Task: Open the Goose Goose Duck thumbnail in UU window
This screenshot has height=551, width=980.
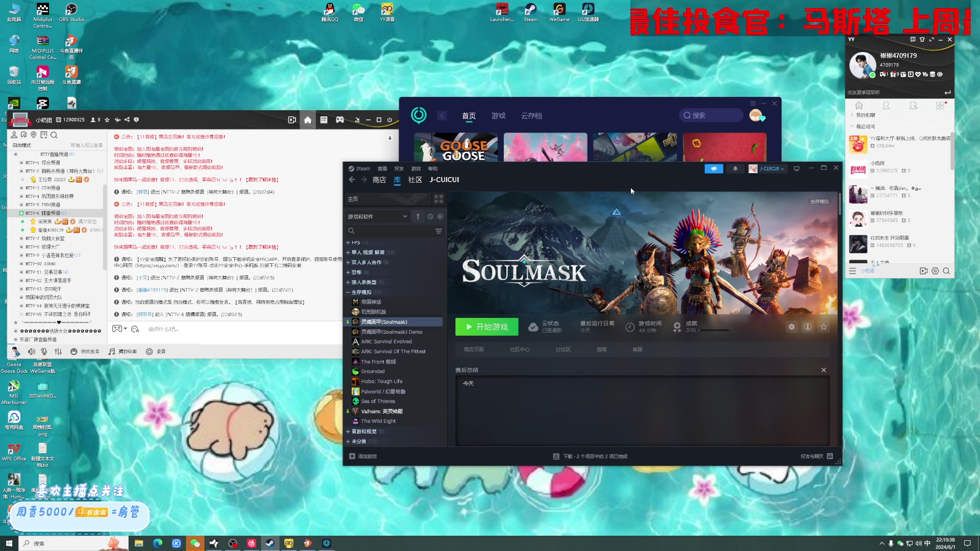Action: (455, 147)
